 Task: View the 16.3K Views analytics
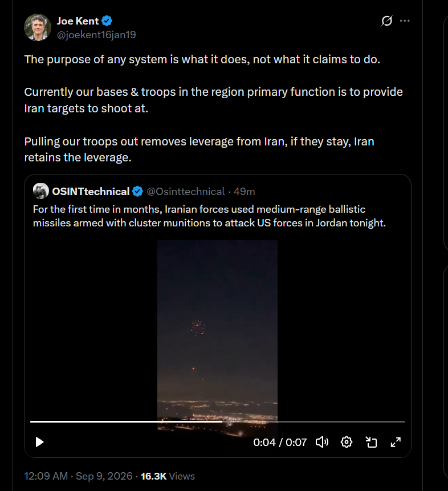click(x=168, y=476)
